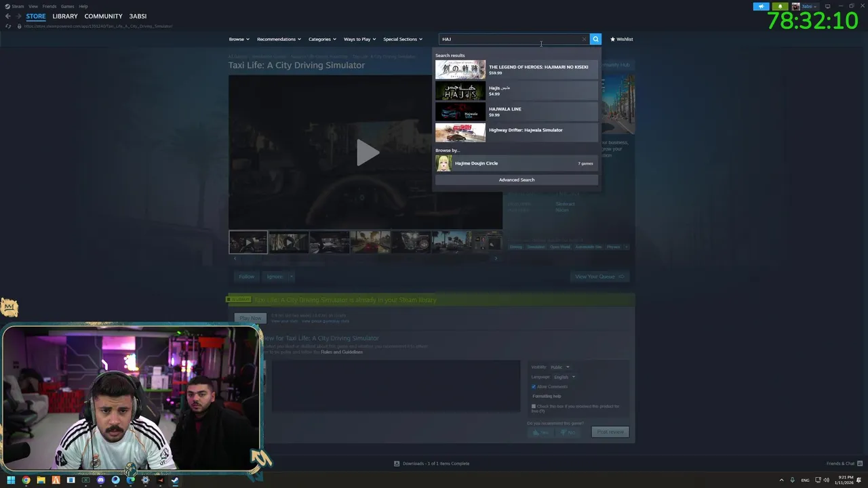Select the third screenshot thumbnail
The width and height of the screenshot is (868, 488).
coord(329,242)
